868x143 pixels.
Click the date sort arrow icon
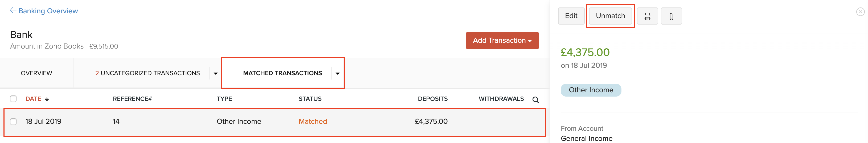[47, 100]
